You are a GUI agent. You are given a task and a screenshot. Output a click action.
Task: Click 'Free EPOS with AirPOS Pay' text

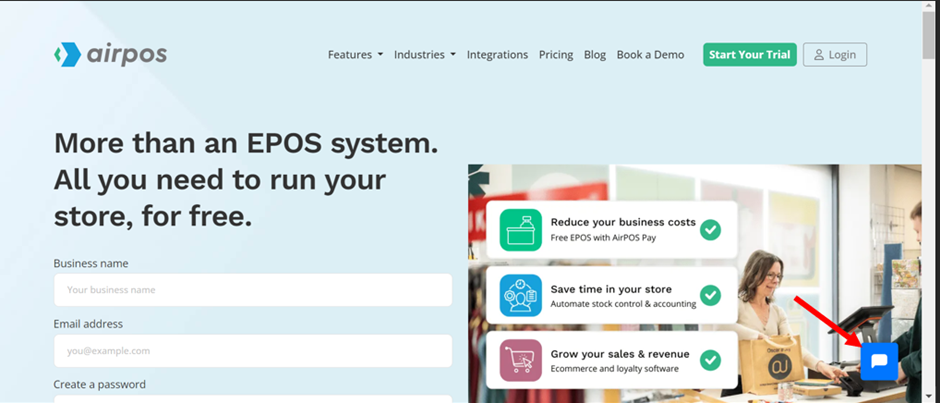pos(603,237)
